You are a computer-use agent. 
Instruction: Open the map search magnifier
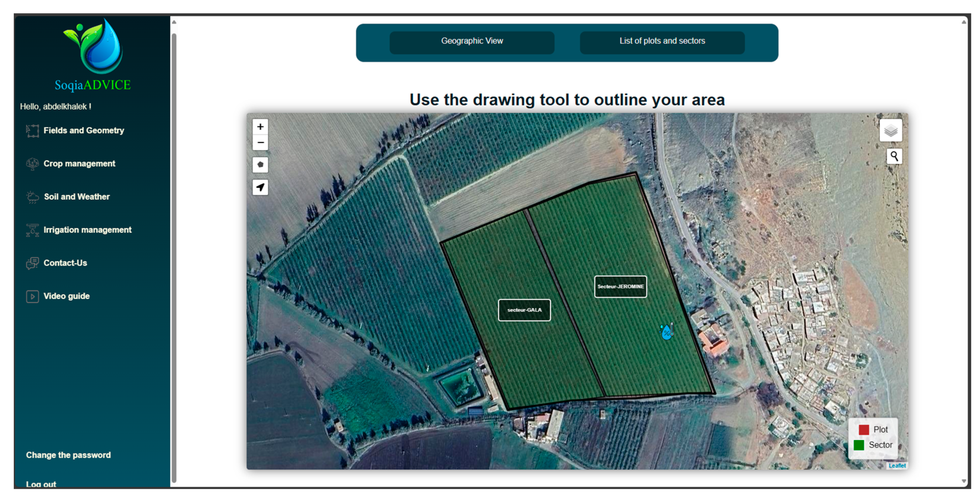click(x=894, y=156)
